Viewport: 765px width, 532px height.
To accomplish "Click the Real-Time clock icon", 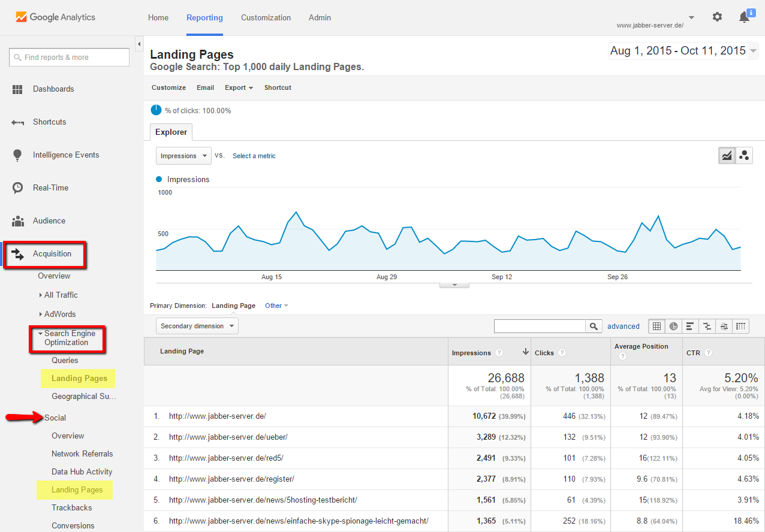I will (x=17, y=188).
